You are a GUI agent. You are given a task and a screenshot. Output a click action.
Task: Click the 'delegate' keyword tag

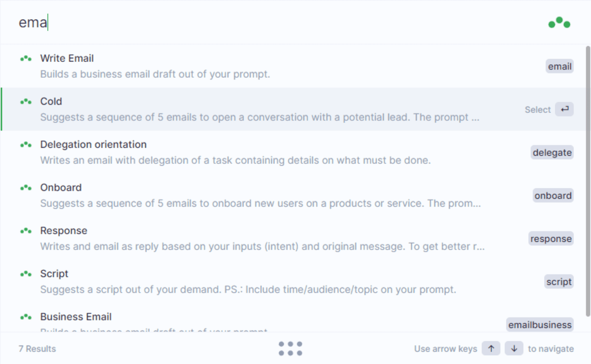552,152
